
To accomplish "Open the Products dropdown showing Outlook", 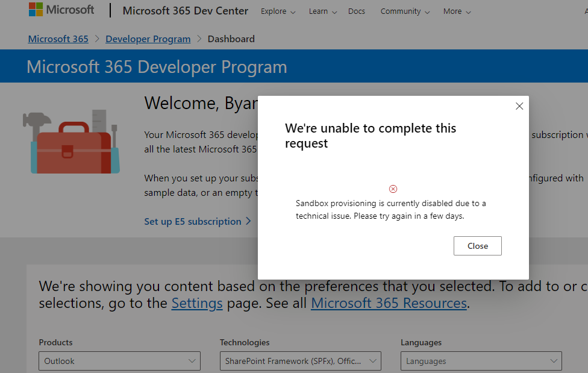I will point(119,361).
